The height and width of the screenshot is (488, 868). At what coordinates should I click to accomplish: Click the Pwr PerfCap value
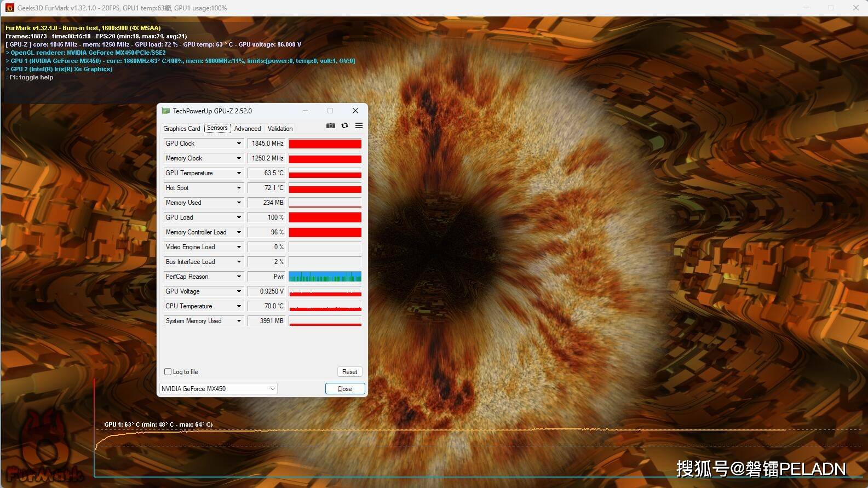click(x=267, y=277)
